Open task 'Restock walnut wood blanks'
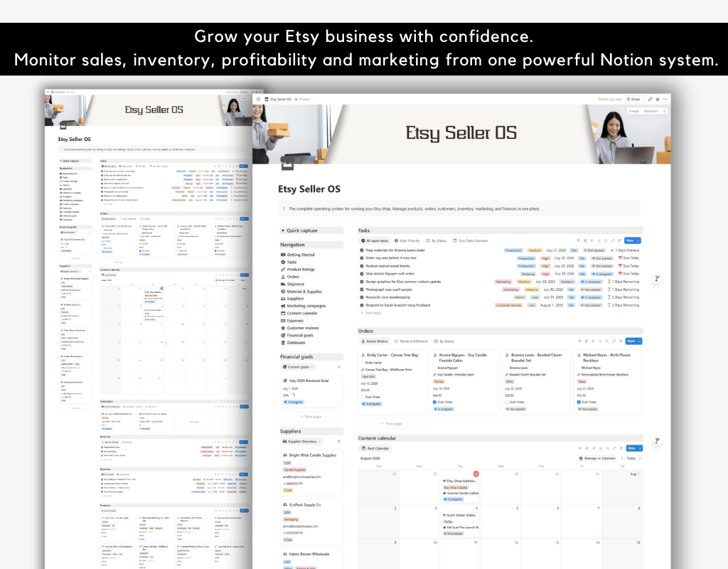The width and height of the screenshot is (728, 569). pyautogui.click(x=387, y=266)
